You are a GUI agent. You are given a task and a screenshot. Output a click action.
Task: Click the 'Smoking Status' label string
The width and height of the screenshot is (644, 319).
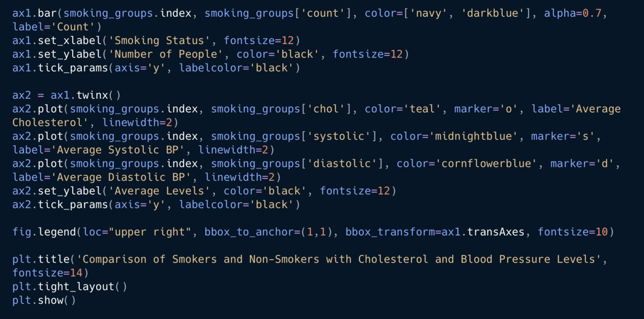(163, 40)
